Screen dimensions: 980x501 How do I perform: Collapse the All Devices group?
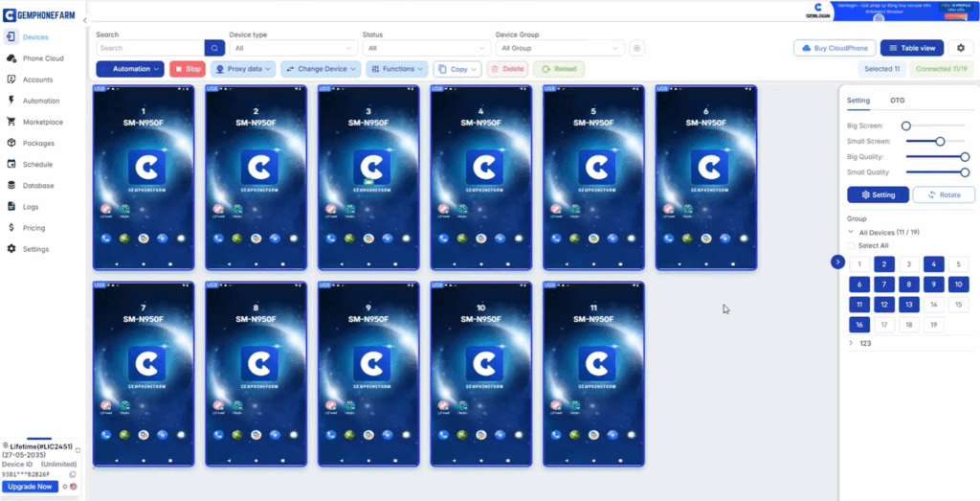pyautogui.click(x=851, y=232)
